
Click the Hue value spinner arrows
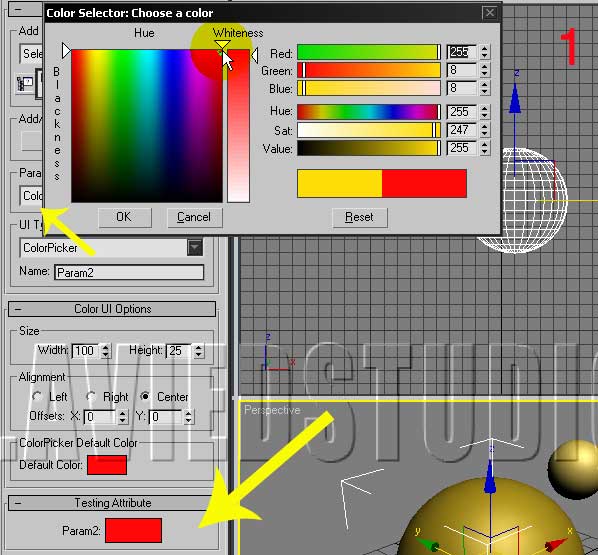pyautogui.click(x=484, y=112)
